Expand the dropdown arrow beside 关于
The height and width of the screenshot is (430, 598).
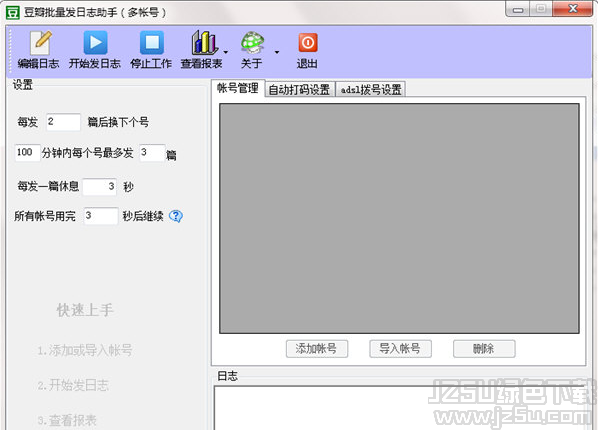[276, 52]
